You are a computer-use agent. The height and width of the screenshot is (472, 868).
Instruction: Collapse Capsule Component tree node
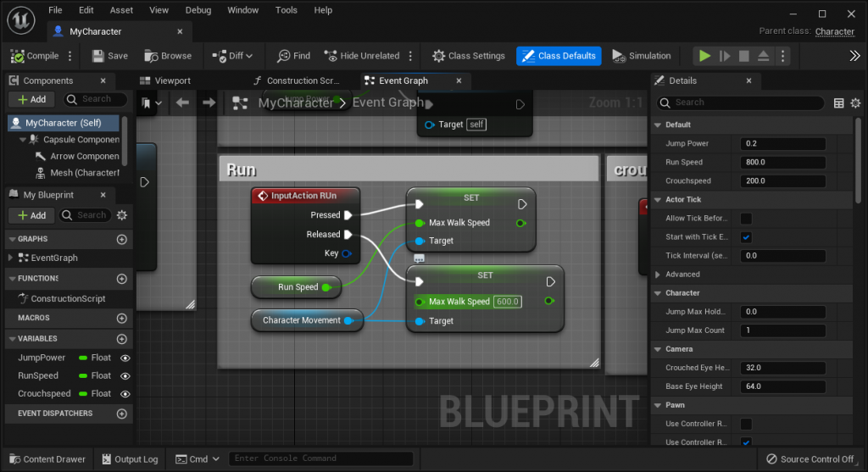tap(23, 140)
